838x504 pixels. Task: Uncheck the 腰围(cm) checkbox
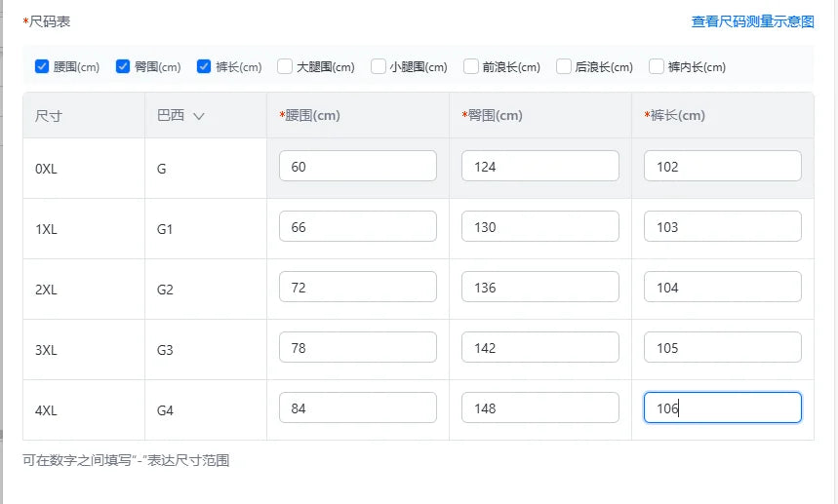pyautogui.click(x=42, y=66)
